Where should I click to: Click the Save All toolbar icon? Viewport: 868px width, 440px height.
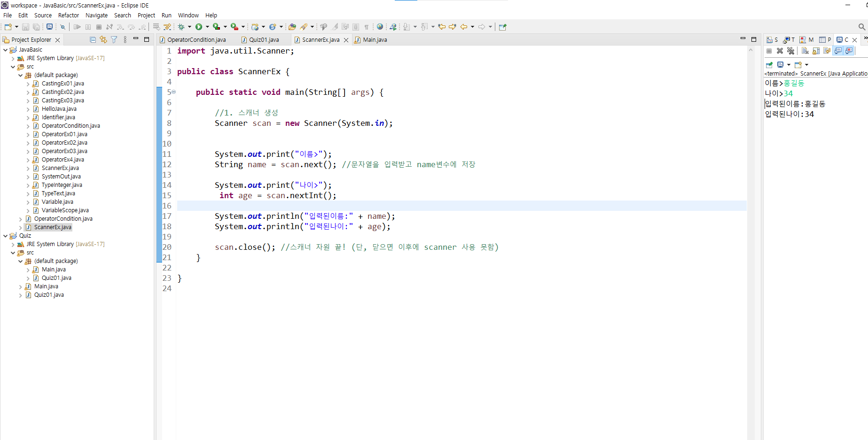point(36,27)
